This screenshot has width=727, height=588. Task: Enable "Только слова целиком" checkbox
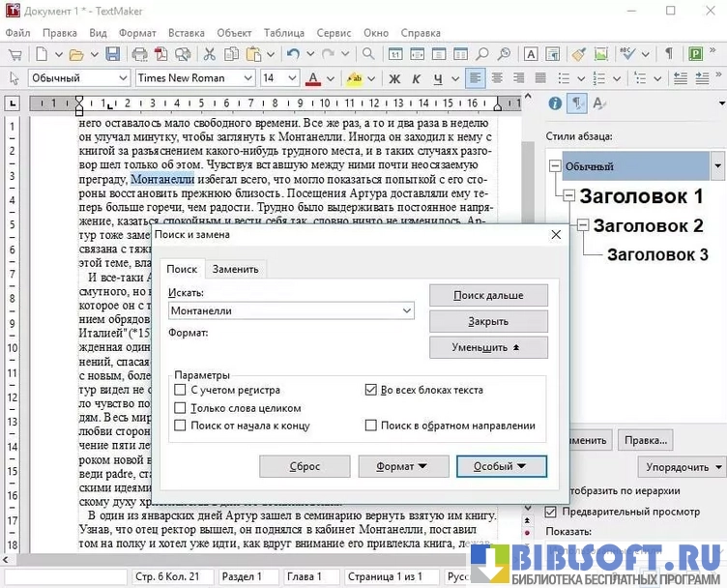pyautogui.click(x=180, y=408)
